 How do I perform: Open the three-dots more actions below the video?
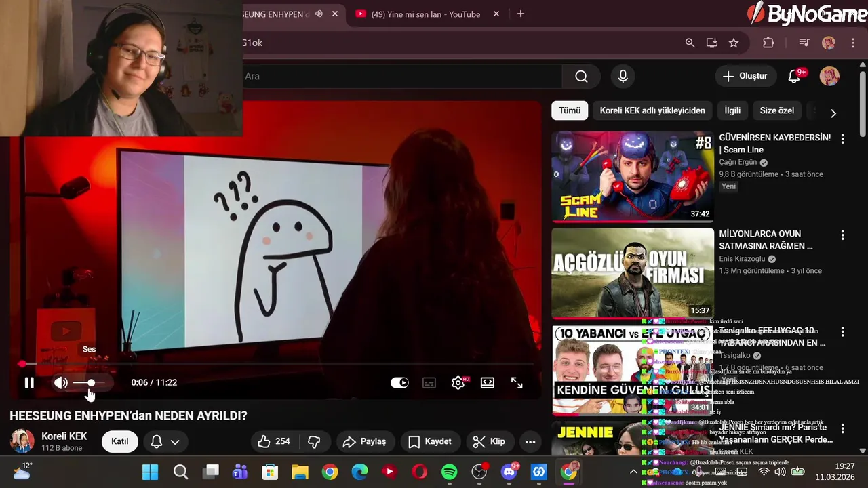click(530, 441)
